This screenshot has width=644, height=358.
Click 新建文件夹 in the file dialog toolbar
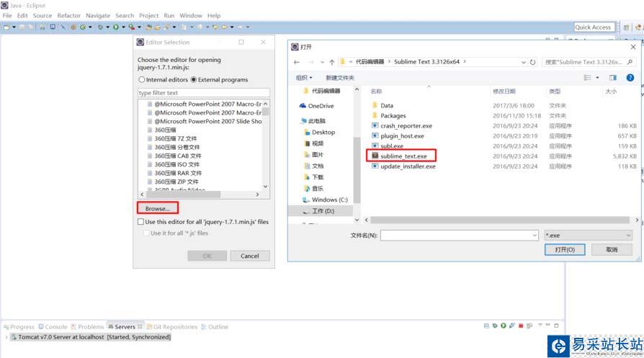click(x=340, y=78)
